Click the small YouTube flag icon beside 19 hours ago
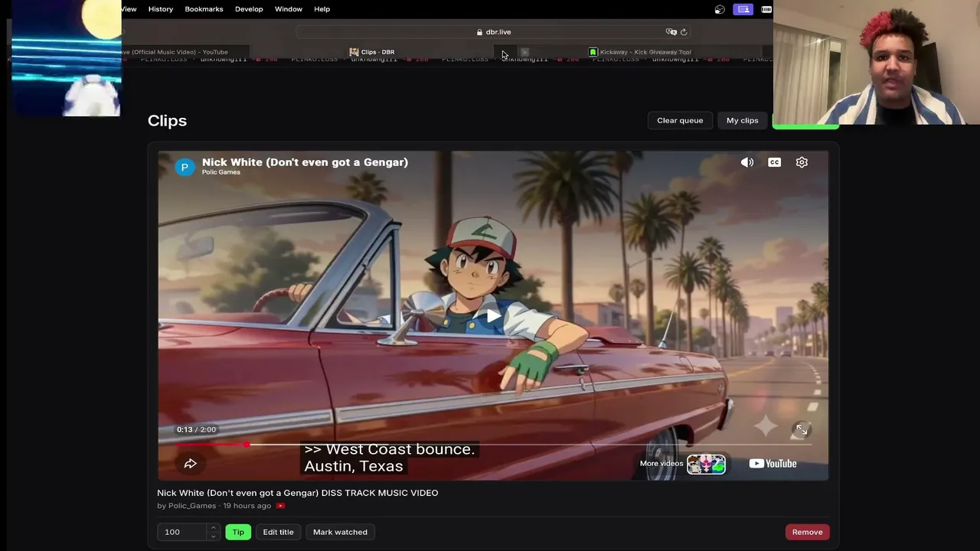The image size is (980, 551). click(280, 506)
